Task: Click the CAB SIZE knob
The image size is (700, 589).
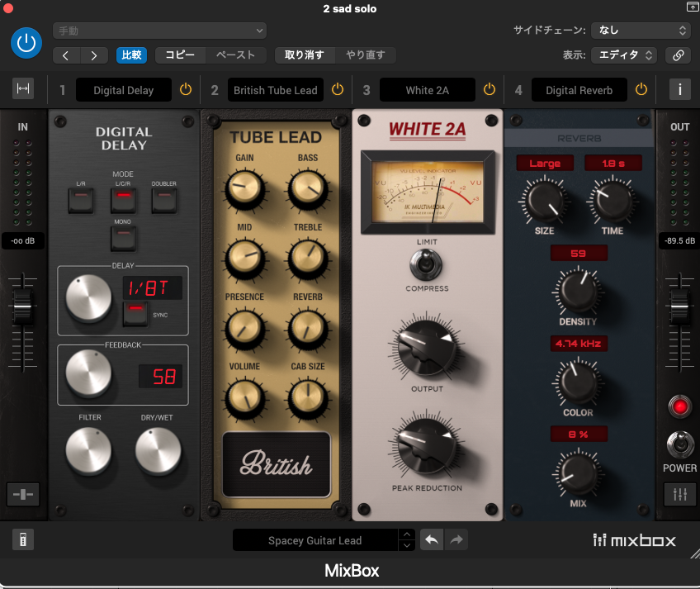Action: (308, 397)
